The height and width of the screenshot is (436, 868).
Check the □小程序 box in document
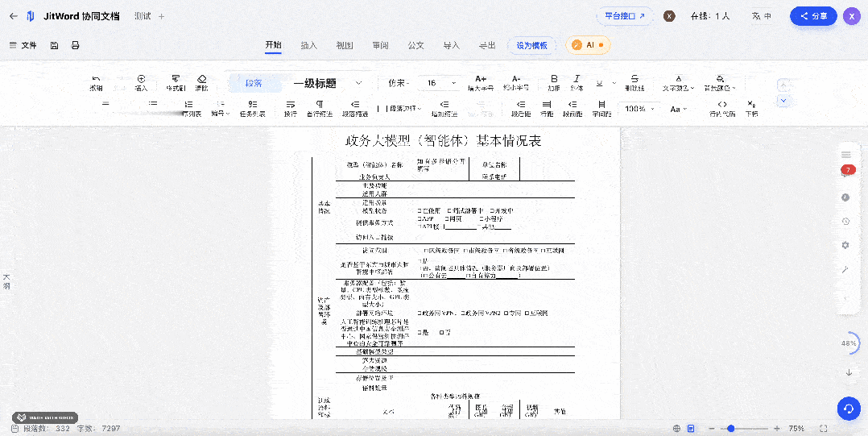pyautogui.click(x=481, y=218)
